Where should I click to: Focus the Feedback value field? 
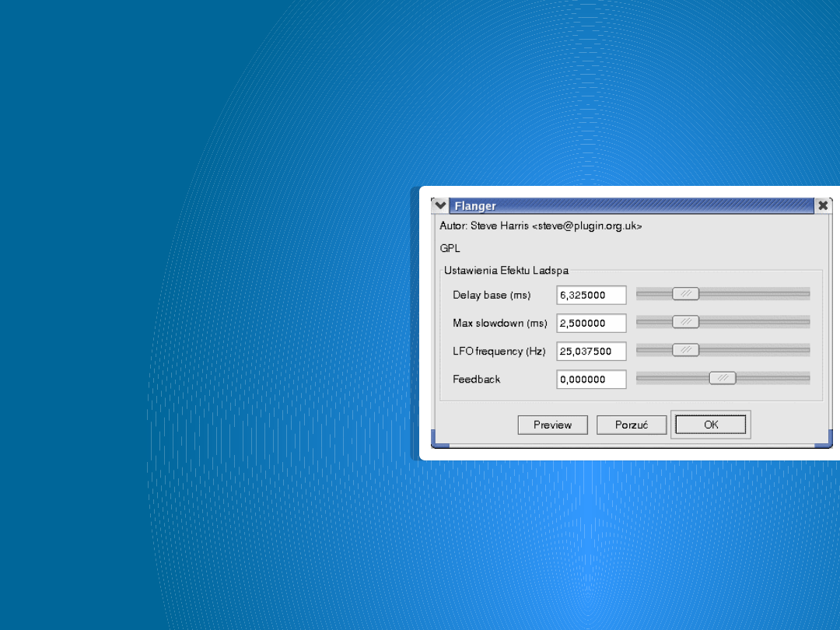591,379
